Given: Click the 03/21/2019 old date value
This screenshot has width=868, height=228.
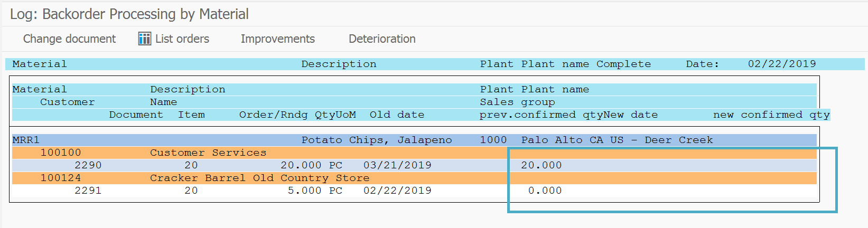Looking at the screenshot, I should 397,165.
